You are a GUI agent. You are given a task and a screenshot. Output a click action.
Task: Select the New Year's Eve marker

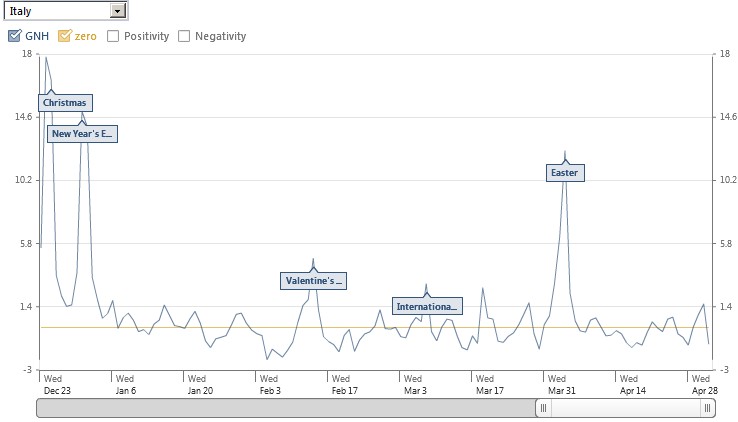[x=83, y=133]
